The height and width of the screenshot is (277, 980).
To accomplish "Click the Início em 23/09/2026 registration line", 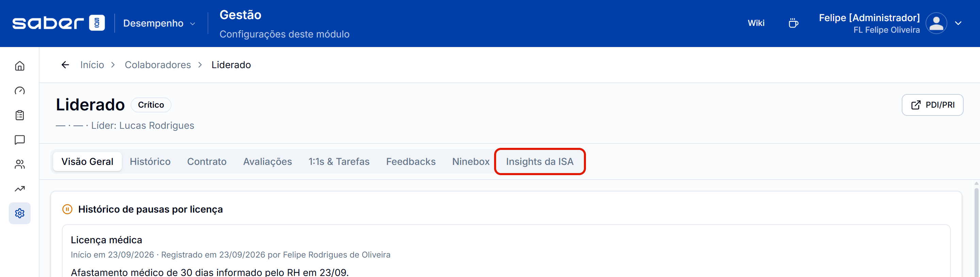I will pos(231,255).
